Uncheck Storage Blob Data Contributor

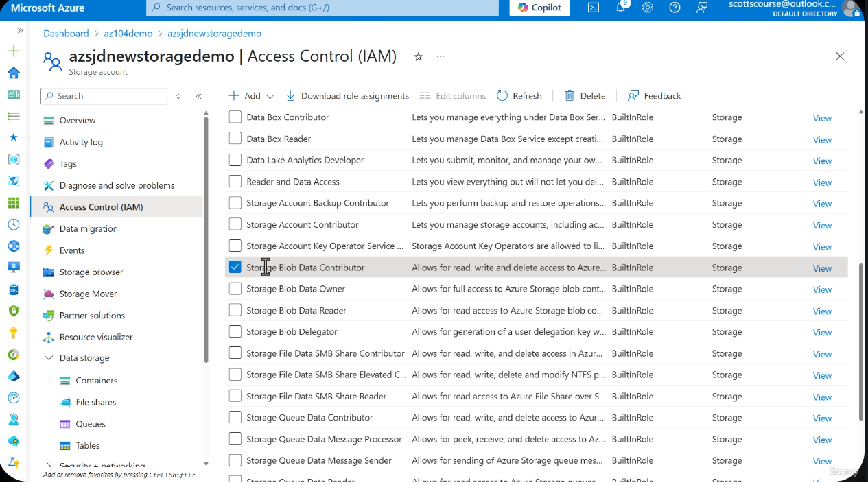(234, 267)
